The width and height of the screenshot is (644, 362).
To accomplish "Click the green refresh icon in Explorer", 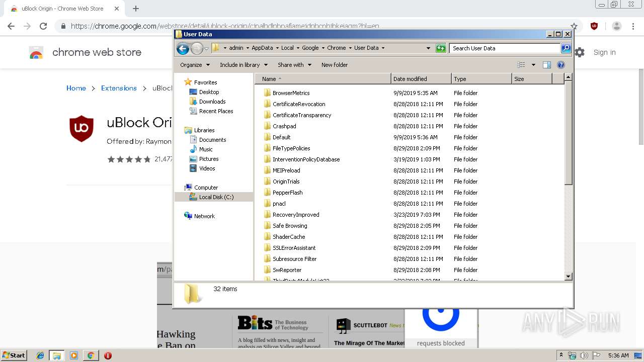I will point(441,48).
